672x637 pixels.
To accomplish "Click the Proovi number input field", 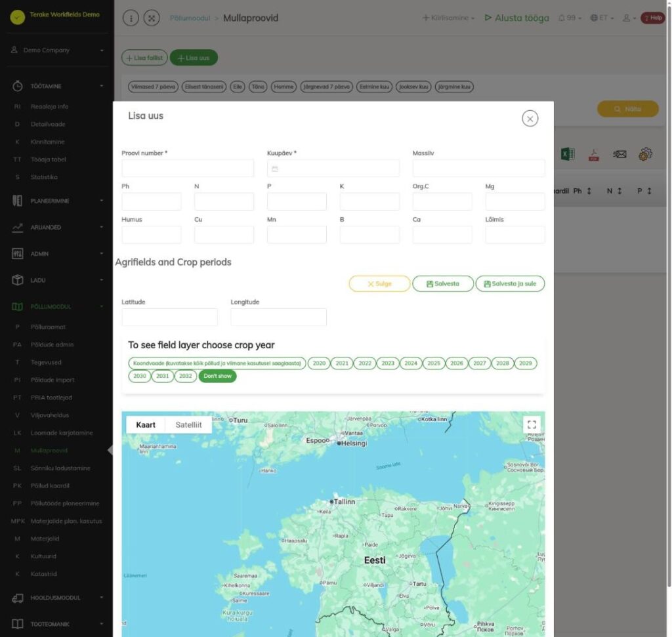I will [188, 169].
